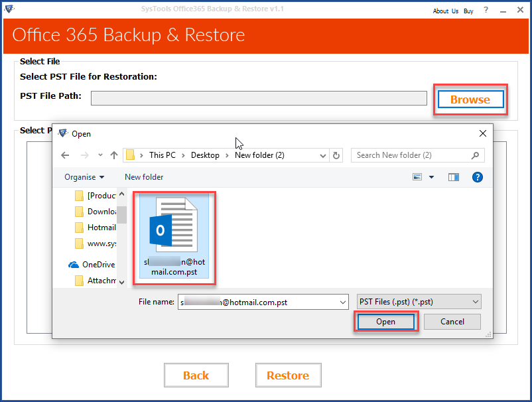
Task: Click the Buy menu item
Action: (468, 11)
